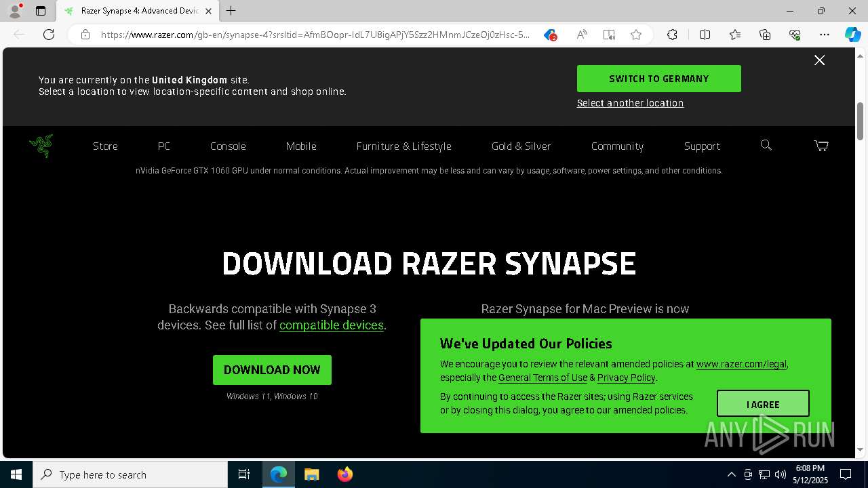Viewport: 868px width, 488px height.
Task: Open the shopping cart icon
Action: (x=821, y=146)
